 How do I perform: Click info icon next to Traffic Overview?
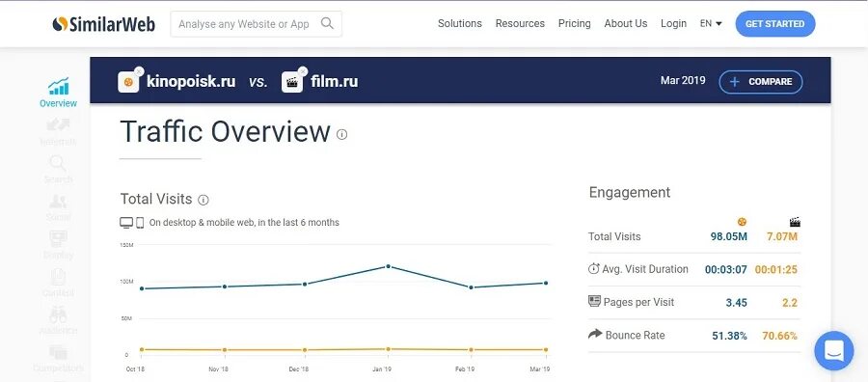(x=342, y=134)
